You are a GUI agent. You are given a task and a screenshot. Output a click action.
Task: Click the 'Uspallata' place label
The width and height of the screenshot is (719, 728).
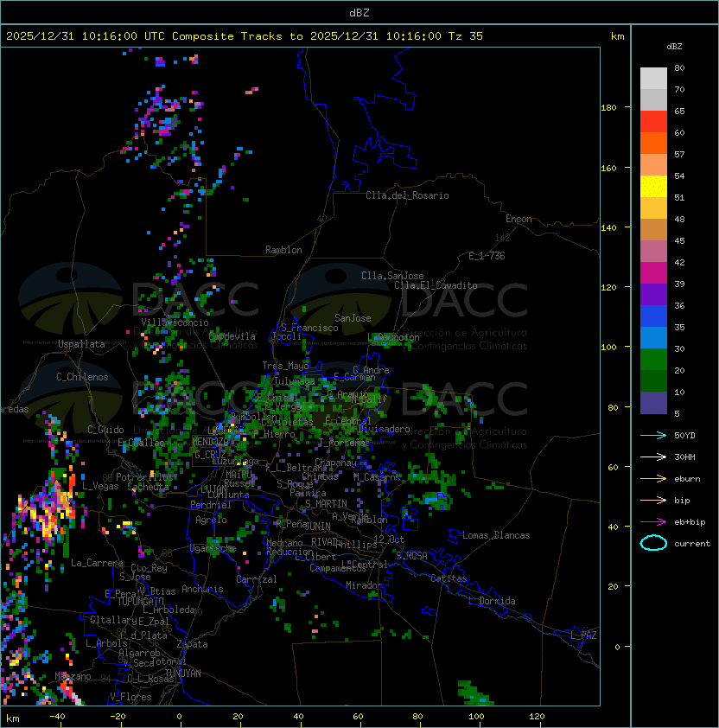(81, 344)
